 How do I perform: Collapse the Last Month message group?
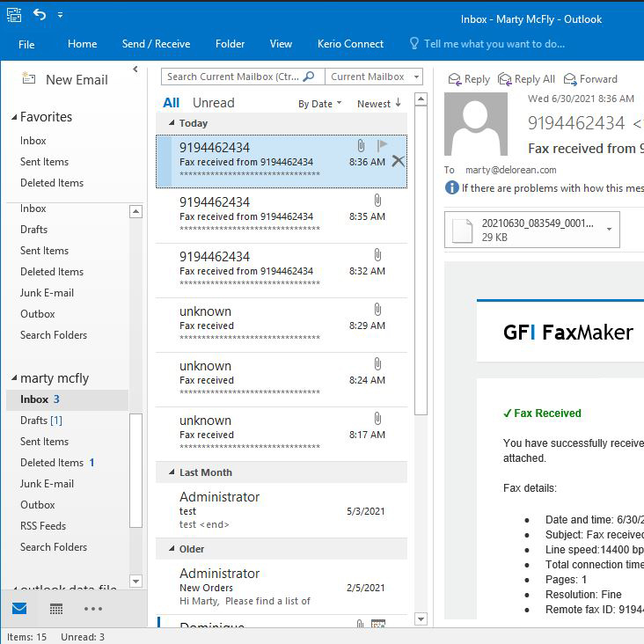click(172, 472)
